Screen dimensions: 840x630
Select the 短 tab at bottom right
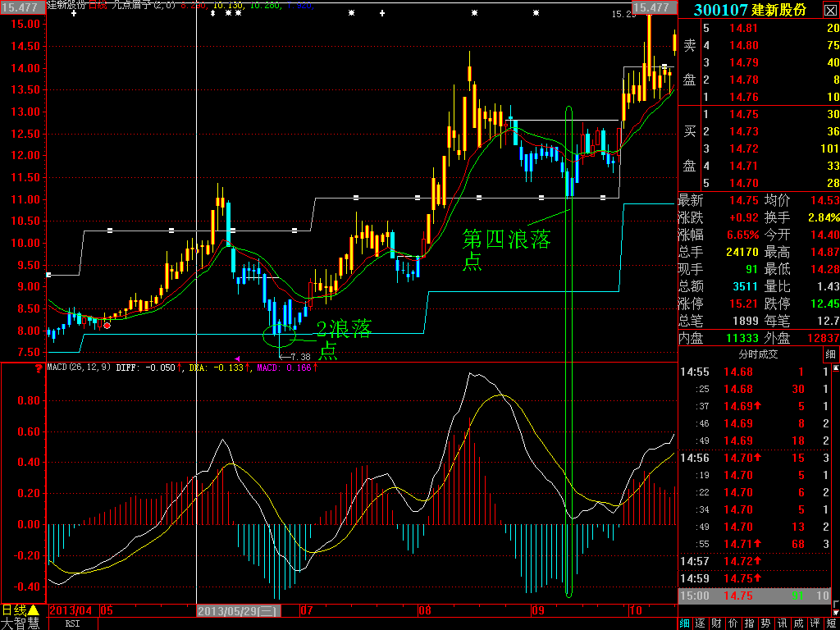pos(831,623)
